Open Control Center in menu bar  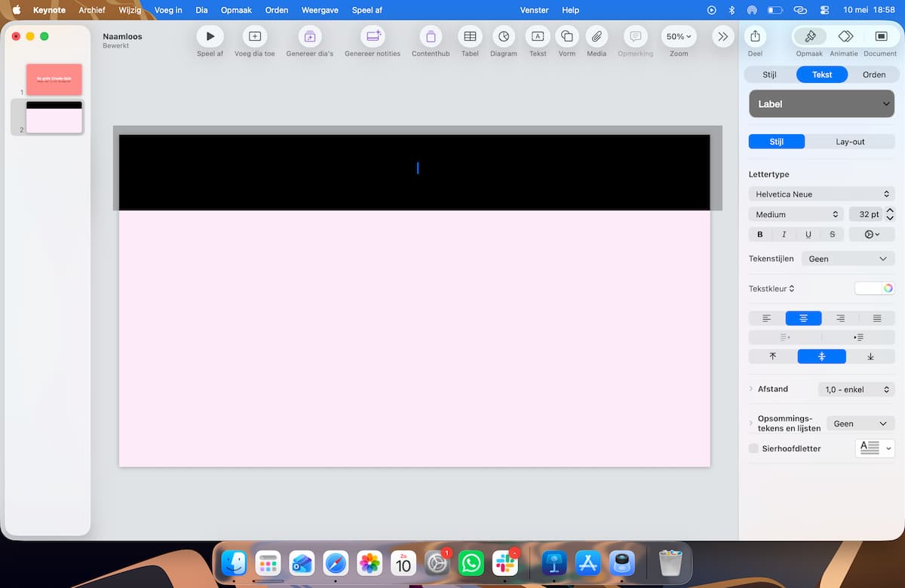tap(824, 10)
